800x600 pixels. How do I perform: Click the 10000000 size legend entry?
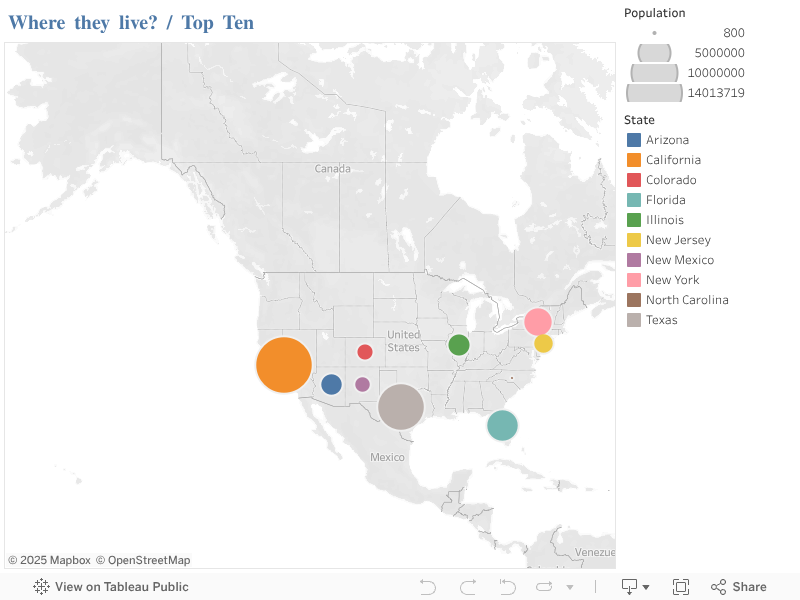[687, 73]
